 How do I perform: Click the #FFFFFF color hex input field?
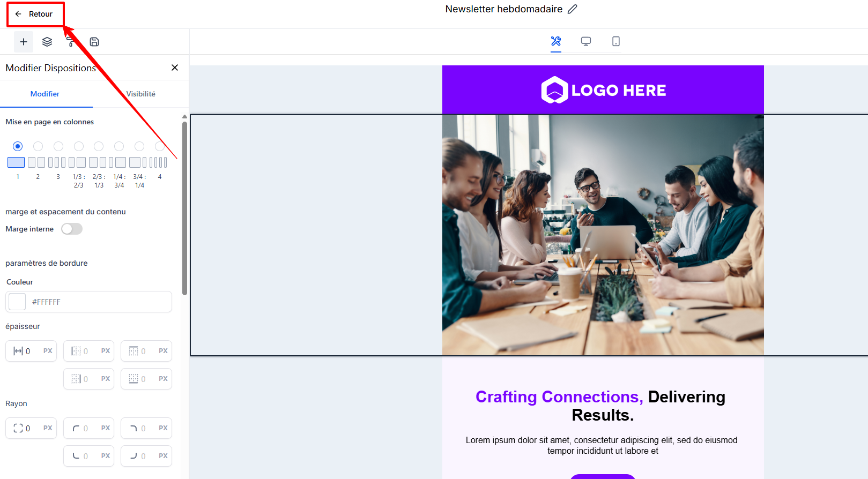pyautogui.click(x=99, y=302)
